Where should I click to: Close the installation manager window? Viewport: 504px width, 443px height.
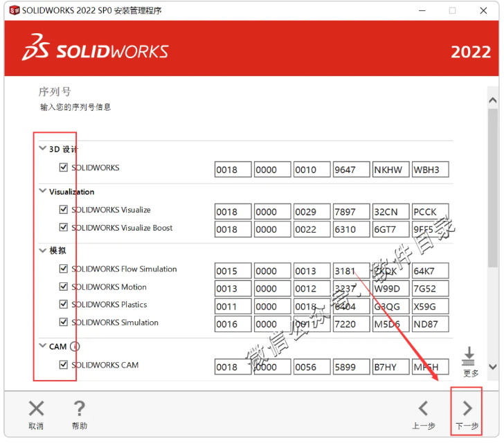483,10
